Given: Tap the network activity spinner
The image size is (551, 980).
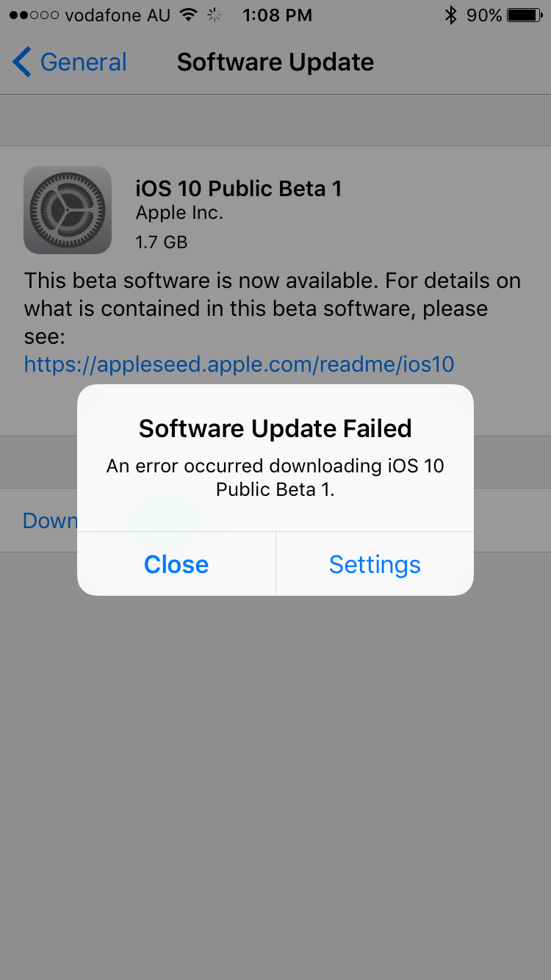Looking at the screenshot, I should point(215,15).
